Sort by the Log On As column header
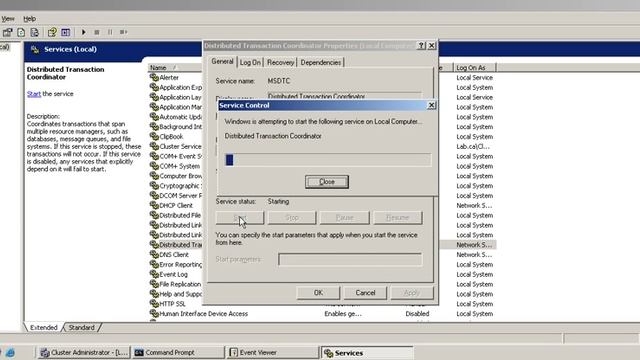This screenshot has height=360, width=640. click(475, 68)
